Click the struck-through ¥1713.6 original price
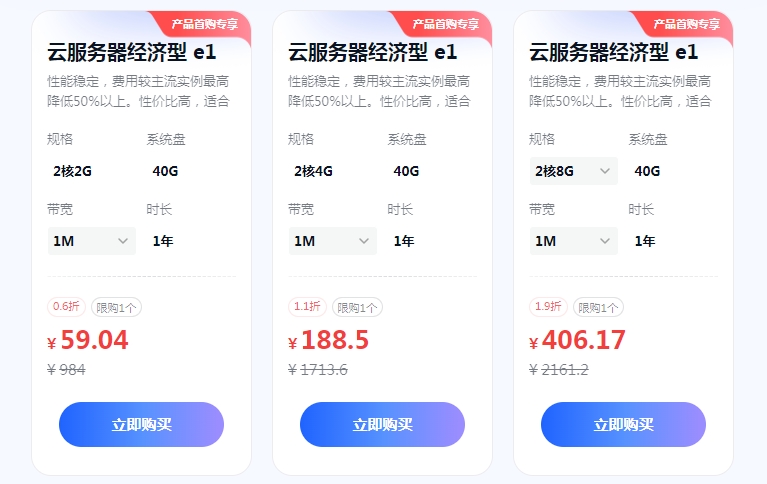767x484 pixels. tap(318, 370)
